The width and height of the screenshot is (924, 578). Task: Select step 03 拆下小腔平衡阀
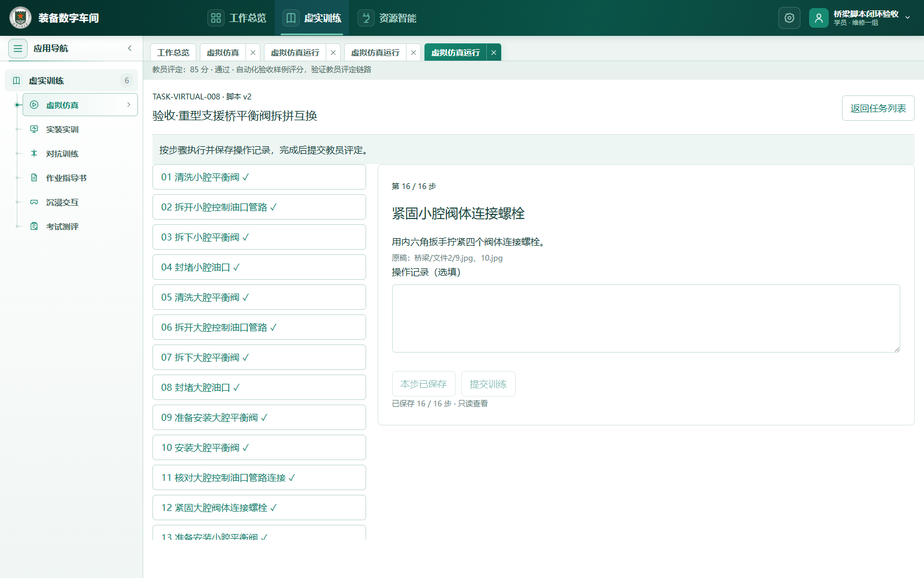click(x=259, y=237)
